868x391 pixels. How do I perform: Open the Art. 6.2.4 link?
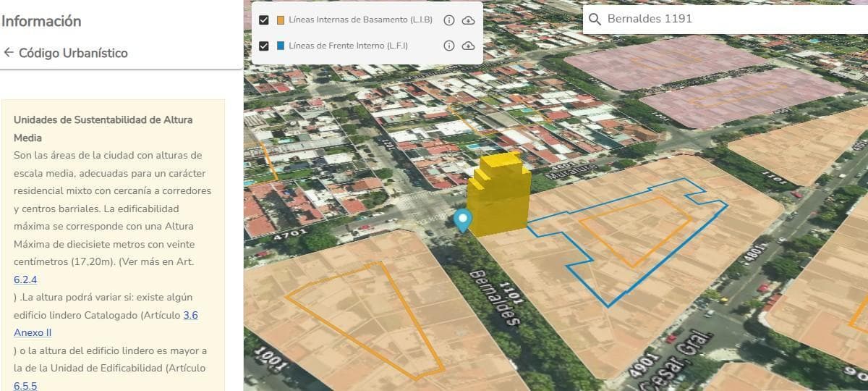click(x=25, y=279)
